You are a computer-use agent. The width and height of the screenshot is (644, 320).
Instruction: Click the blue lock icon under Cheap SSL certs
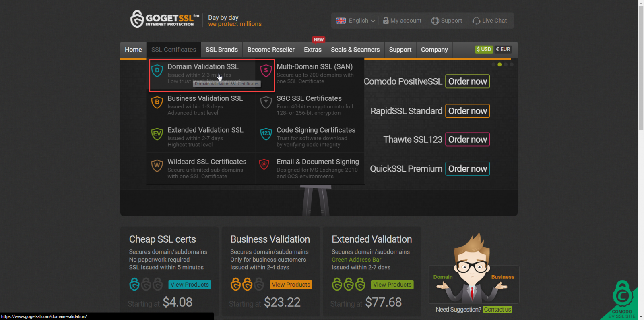point(134,285)
